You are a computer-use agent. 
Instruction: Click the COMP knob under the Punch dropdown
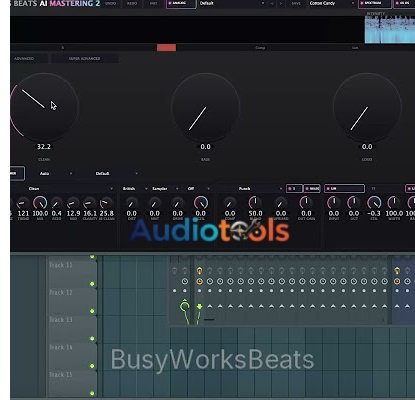click(230, 203)
